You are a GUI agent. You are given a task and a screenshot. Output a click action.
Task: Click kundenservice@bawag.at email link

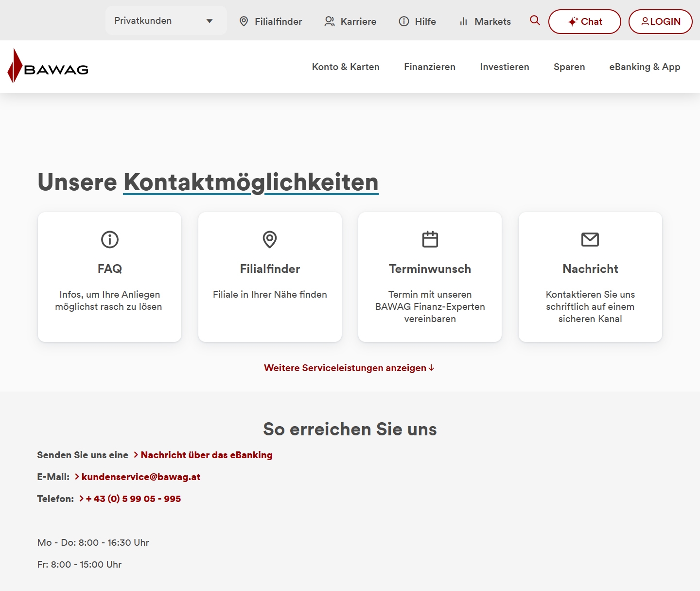click(141, 477)
